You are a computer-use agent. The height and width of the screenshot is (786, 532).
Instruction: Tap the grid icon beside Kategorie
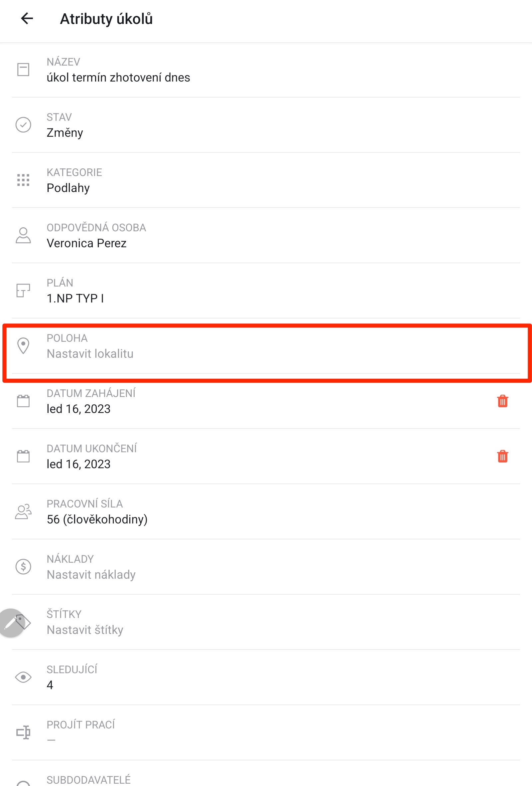click(23, 180)
